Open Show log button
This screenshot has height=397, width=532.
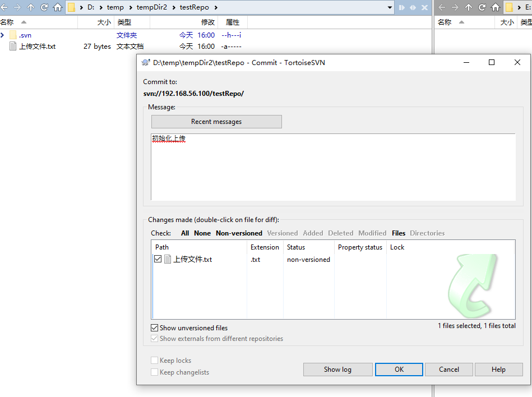337,370
